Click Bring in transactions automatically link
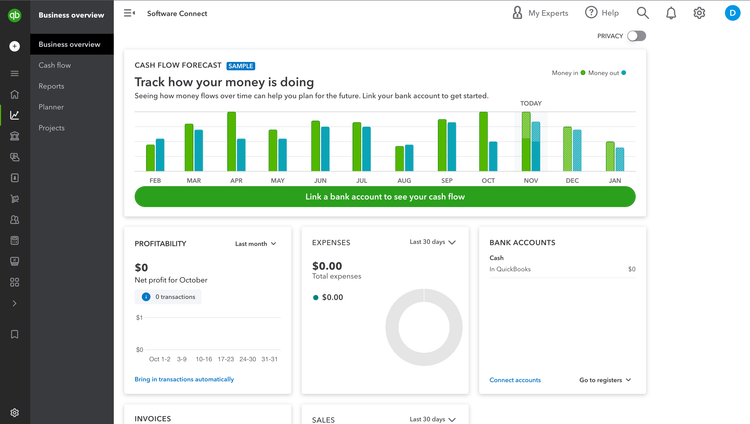750x424 pixels. tap(184, 380)
